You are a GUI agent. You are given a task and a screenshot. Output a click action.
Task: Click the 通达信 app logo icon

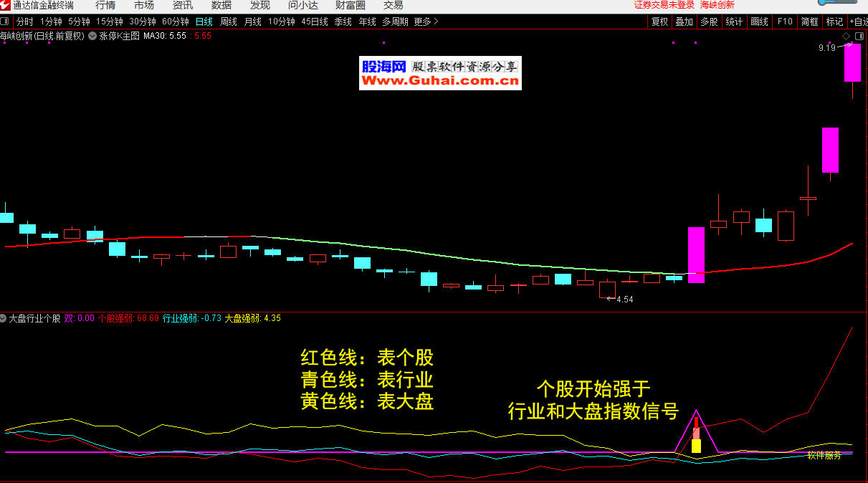6,5
